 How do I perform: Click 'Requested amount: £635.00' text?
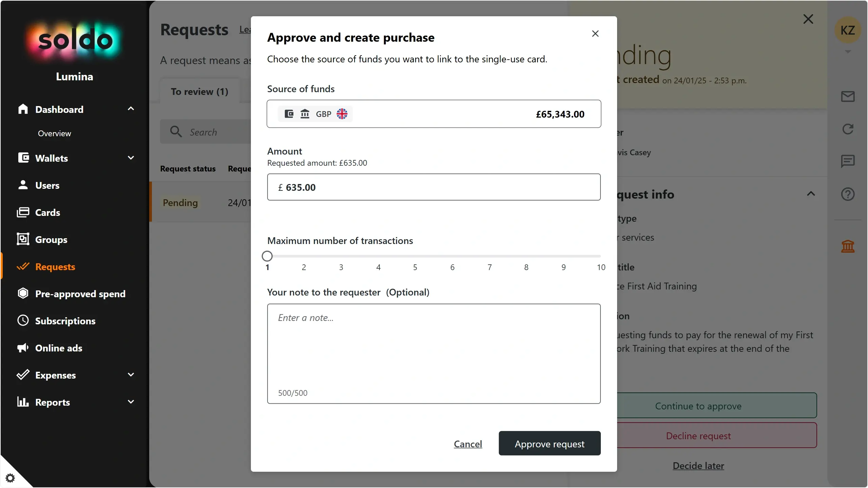(x=317, y=163)
